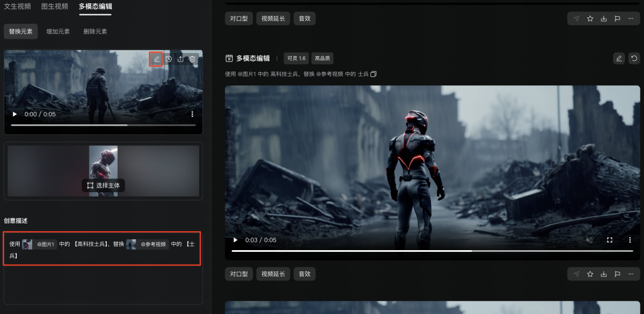Click the 高品质 quality tag
644x314 pixels.
pyautogui.click(x=323, y=59)
